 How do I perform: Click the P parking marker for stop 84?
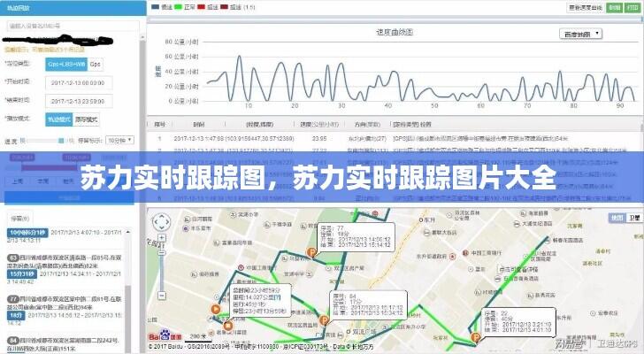[x=324, y=320]
